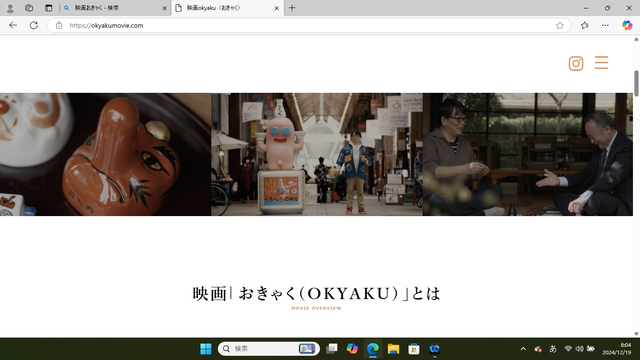Open the Instagram link icon

[x=576, y=63]
